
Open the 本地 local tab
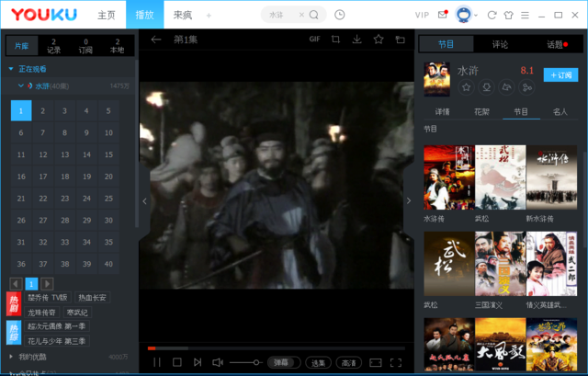pos(118,46)
